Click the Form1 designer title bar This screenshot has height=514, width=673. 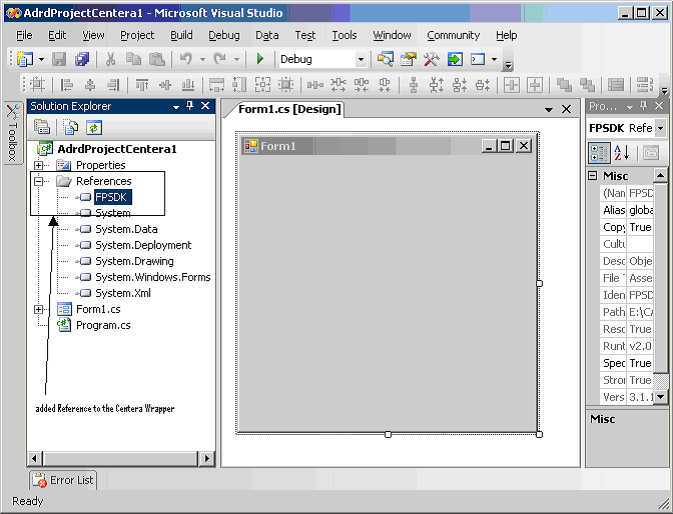(388, 146)
